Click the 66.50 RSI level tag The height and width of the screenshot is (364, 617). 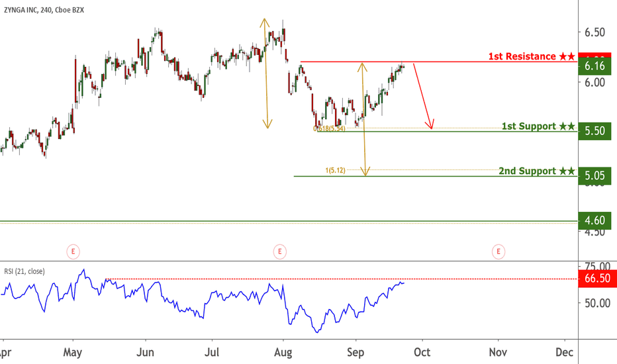(597, 279)
